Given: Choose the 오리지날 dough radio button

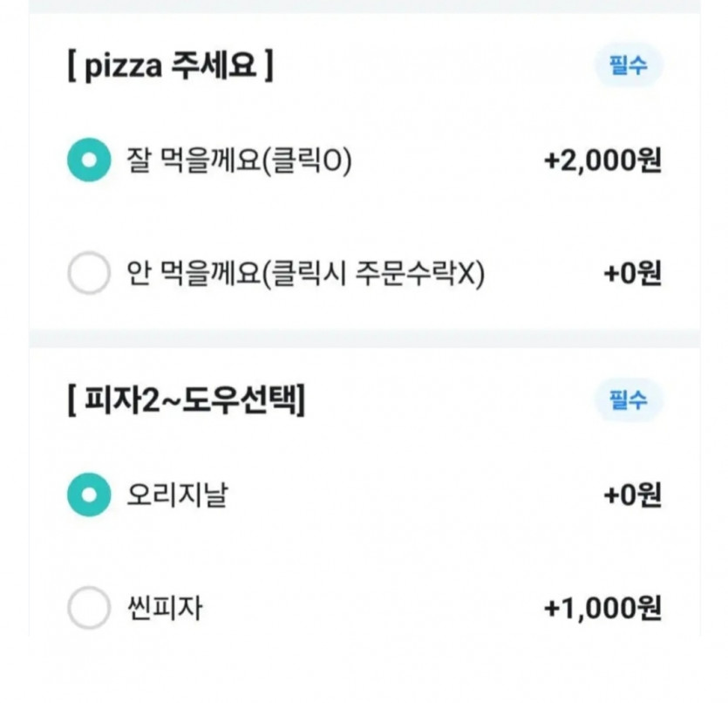Looking at the screenshot, I should (89, 495).
